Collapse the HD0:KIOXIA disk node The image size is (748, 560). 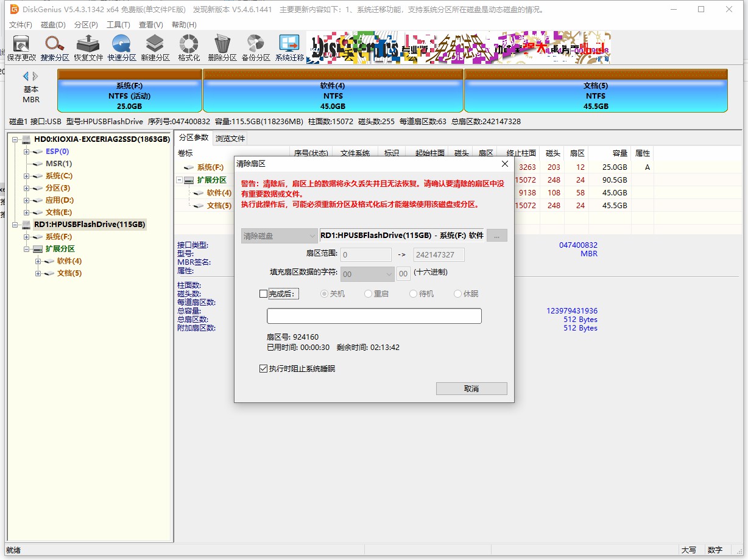[15, 139]
